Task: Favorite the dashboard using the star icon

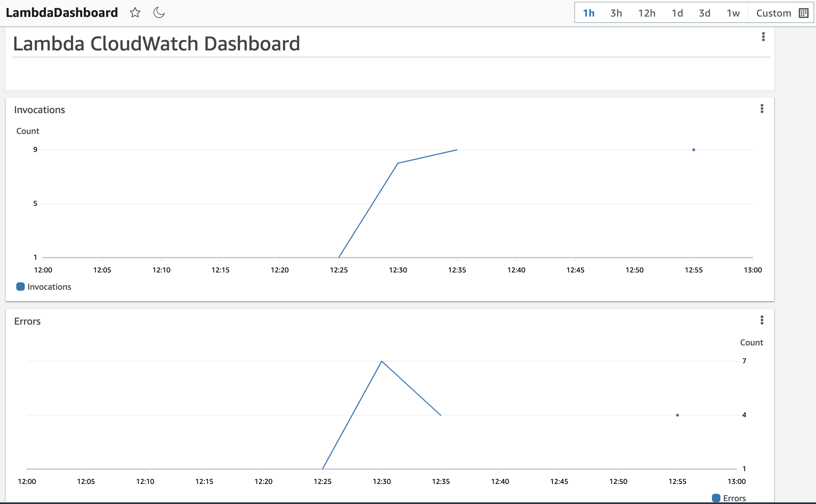Action: (x=135, y=12)
